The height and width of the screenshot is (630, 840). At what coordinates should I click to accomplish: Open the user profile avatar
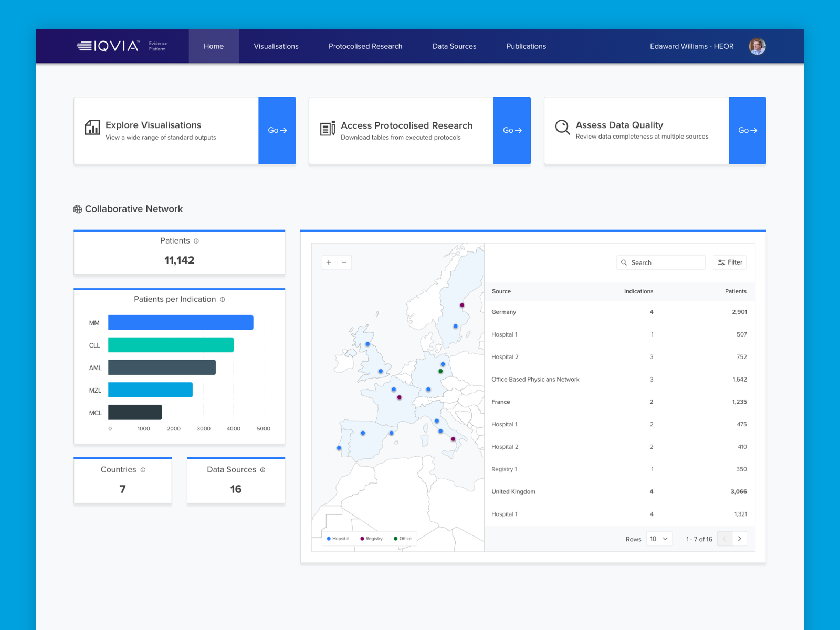coord(757,46)
